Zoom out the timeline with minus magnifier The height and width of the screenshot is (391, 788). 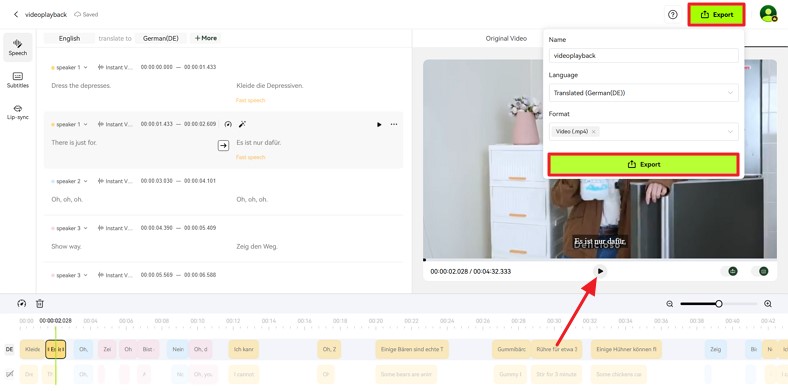(x=670, y=304)
